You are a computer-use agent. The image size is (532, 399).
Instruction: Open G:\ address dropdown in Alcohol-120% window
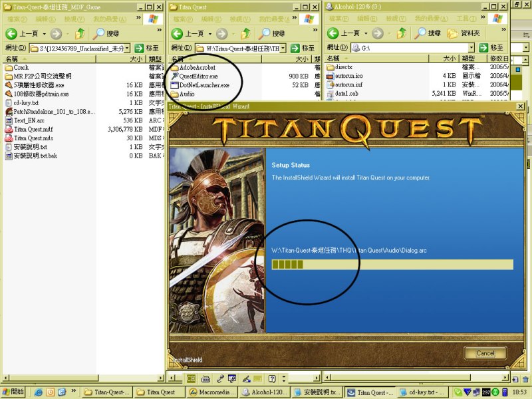point(471,48)
